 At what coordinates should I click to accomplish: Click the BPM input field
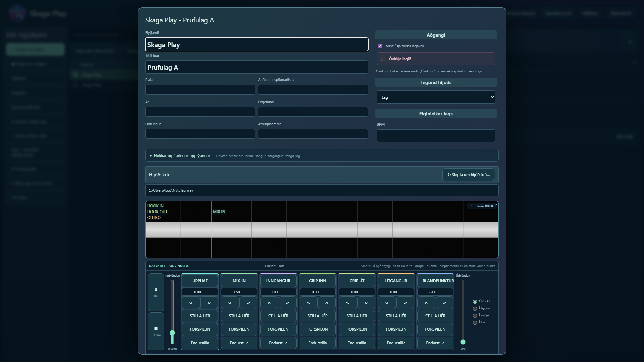point(436,136)
